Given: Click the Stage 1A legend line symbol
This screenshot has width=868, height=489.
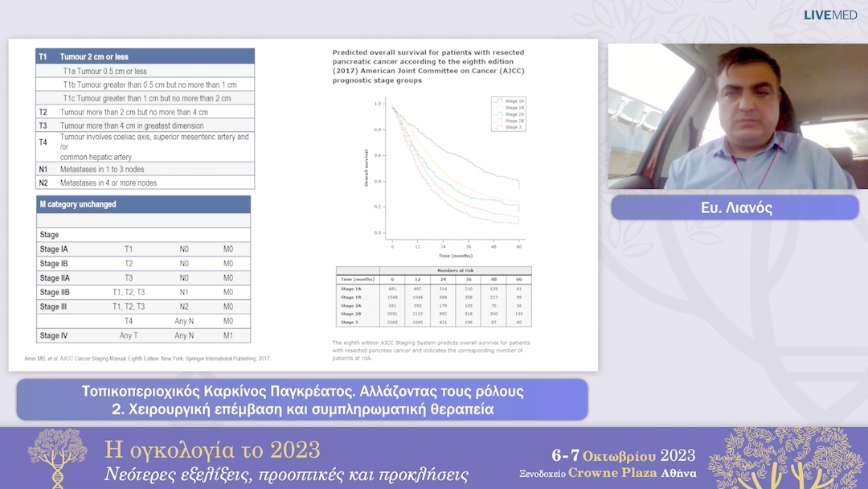Looking at the screenshot, I should (x=498, y=101).
